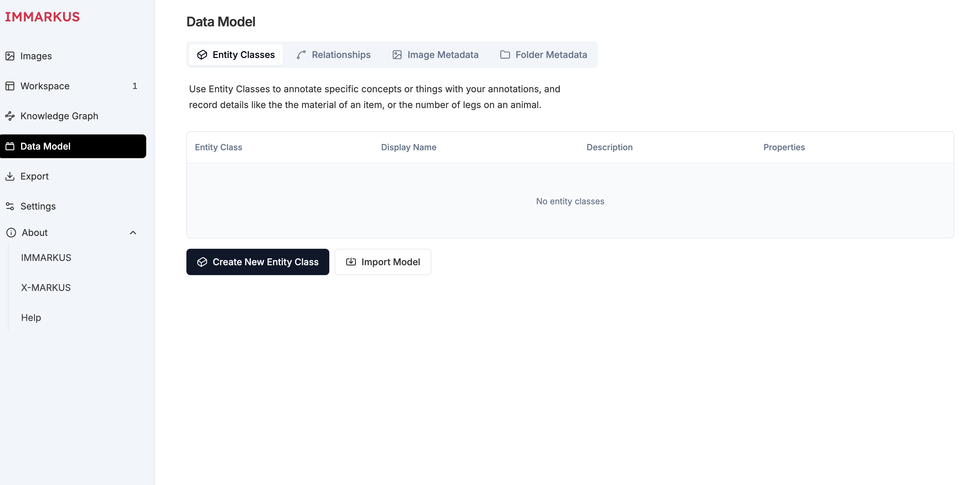980x485 pixels.
Task: Open the Entity Classes tab
Action: pos(236,55)
